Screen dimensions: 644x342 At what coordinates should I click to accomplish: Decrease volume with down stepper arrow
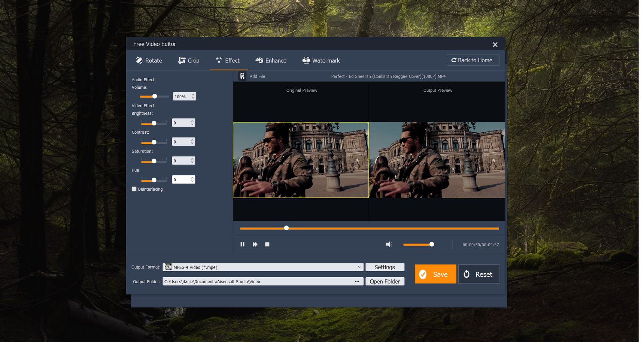point(193,98)
